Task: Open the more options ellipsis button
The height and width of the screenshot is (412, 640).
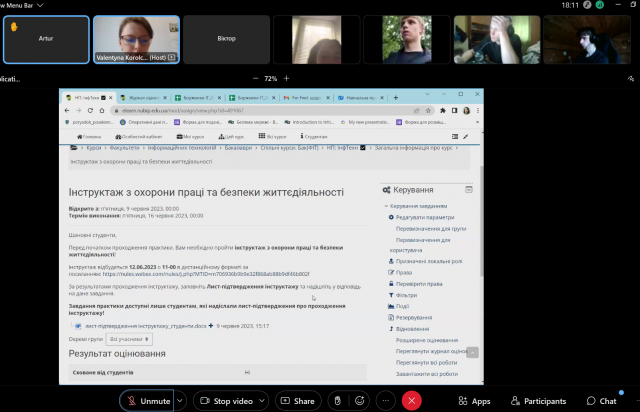Action: point(386,401)
